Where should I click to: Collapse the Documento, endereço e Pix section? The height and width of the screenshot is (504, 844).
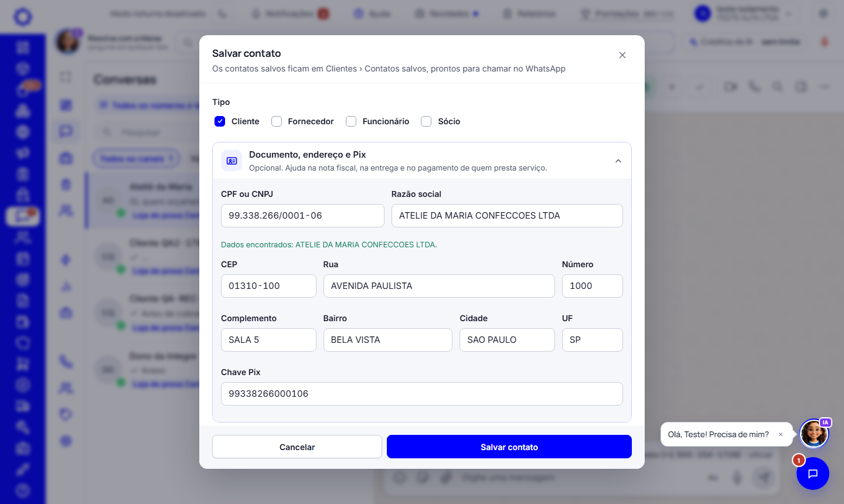pos(618,161)
